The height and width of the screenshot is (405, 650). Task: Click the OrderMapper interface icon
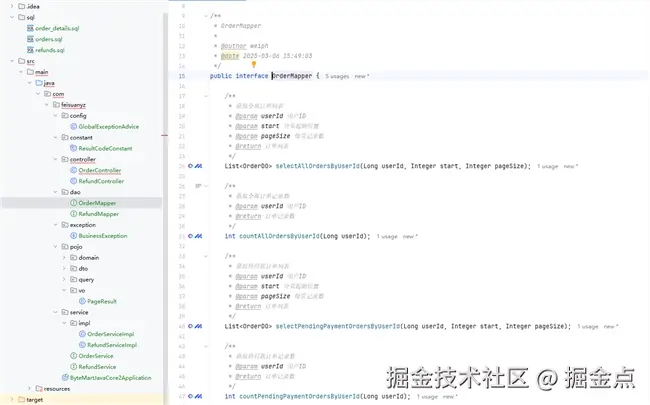pyautogui.click(x=73, y=203)
